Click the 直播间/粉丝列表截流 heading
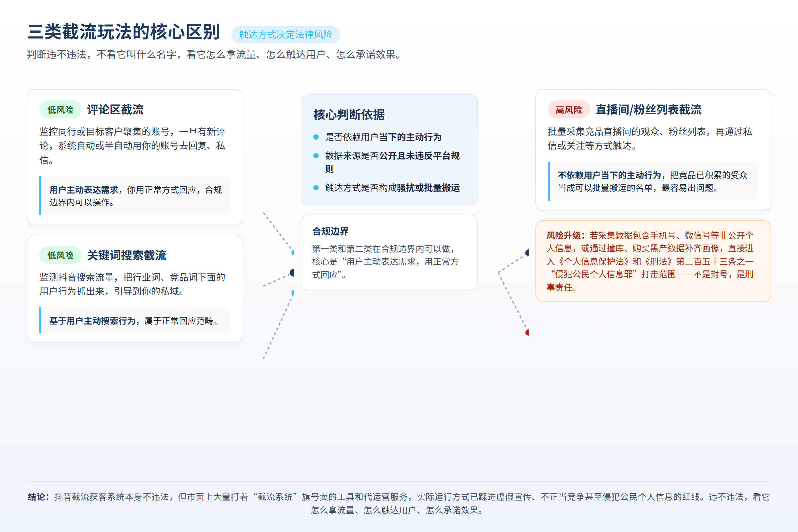 [x=648, y=110]
